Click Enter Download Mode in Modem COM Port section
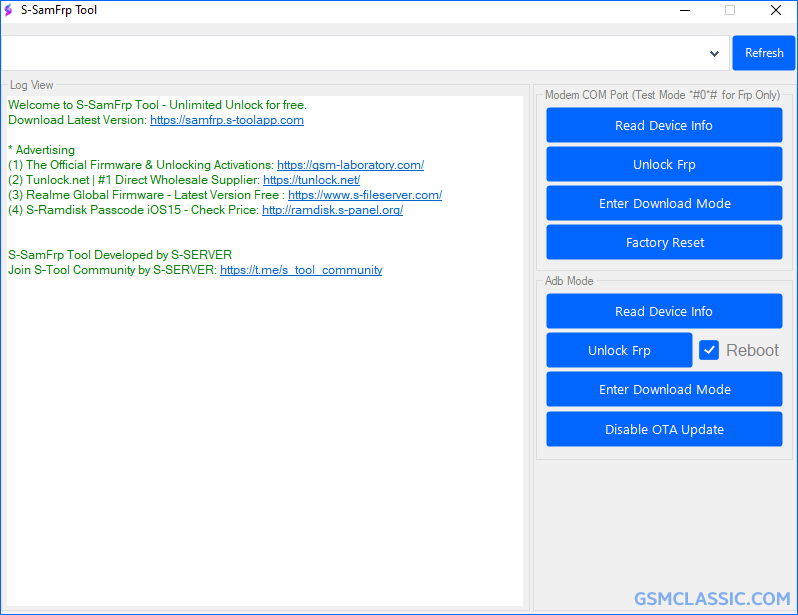The image size is (798, 615). click(664, 204)
